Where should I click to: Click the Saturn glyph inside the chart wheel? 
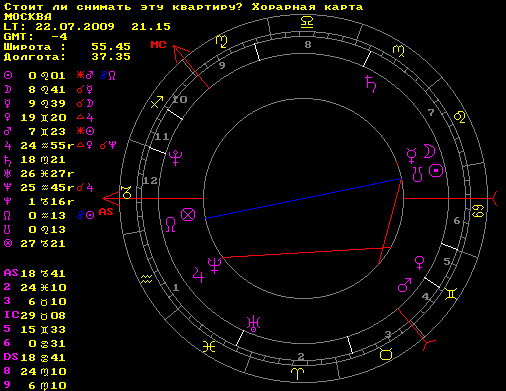point(371,84)
